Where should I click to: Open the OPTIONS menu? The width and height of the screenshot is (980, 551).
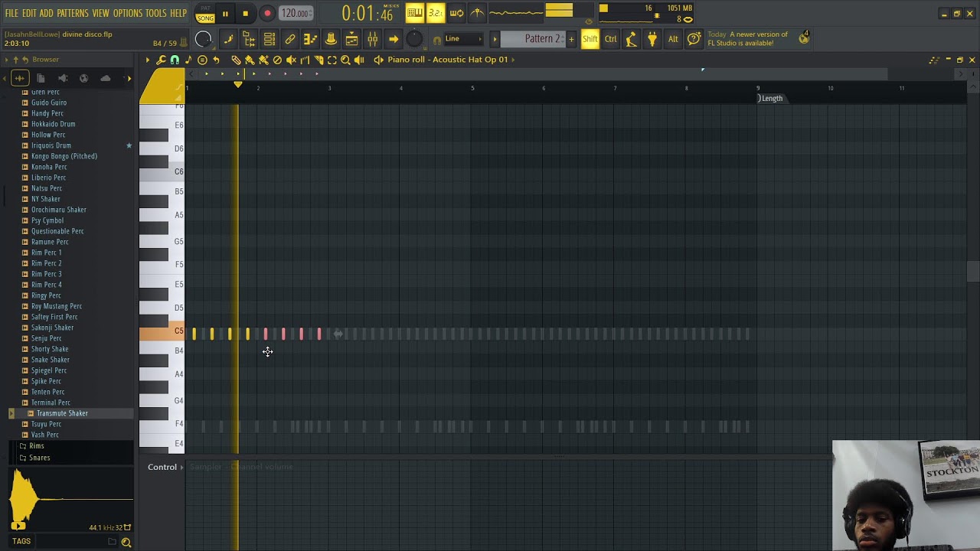tap(128, 14)
